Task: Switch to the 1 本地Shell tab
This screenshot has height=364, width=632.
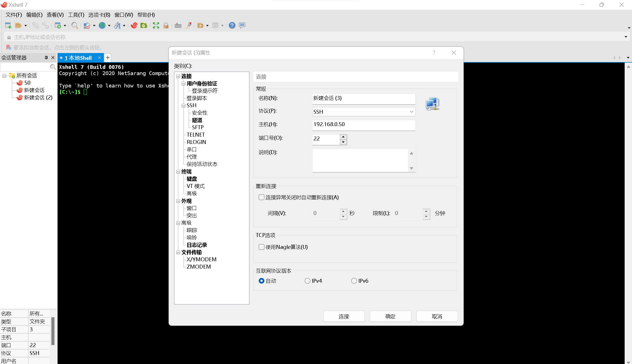Action: point(78,58)
